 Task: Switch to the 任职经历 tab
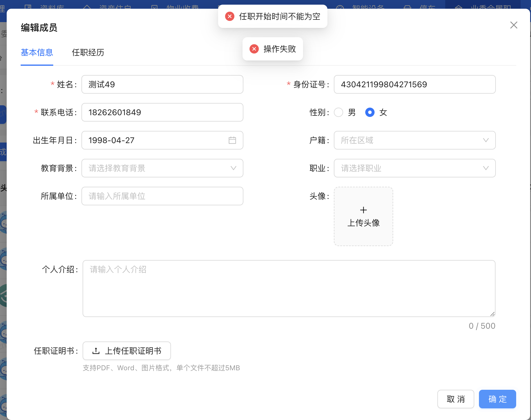pos(88,53)
